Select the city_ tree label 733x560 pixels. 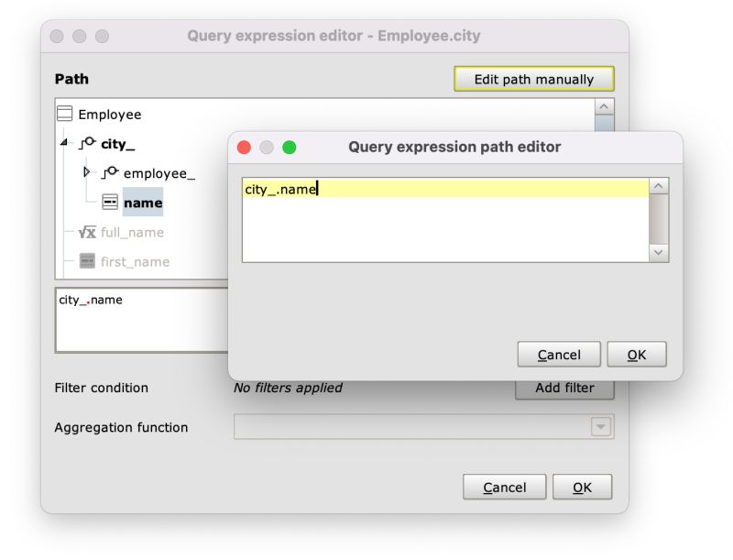(118, 144)
